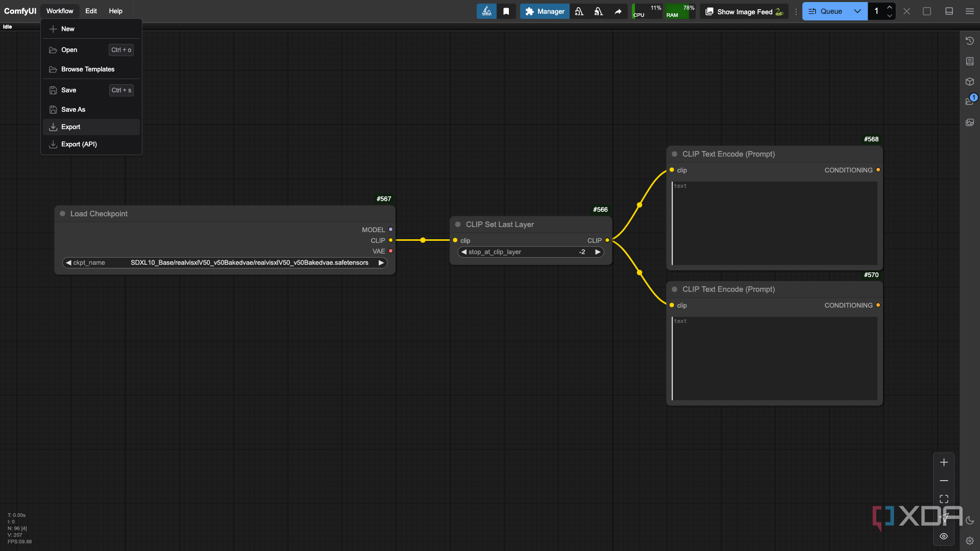This screenshot has height=551, width=980.
Task: Open the Manager button
Action: [x=545, y=11]
